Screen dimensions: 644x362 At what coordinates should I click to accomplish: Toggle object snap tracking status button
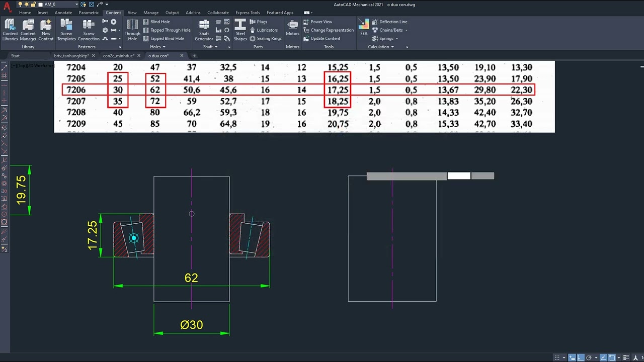pyautogui.click(x=604, y=357)
